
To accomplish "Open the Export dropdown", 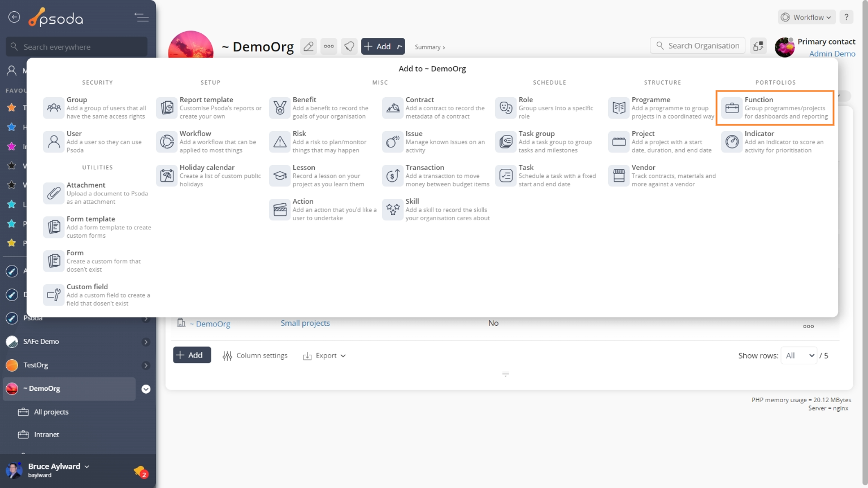I will [325, 356].
